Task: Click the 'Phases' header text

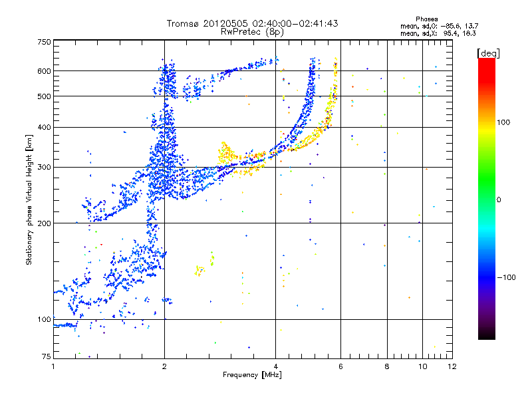Action: pyautogui.click(x=427, y=19)
